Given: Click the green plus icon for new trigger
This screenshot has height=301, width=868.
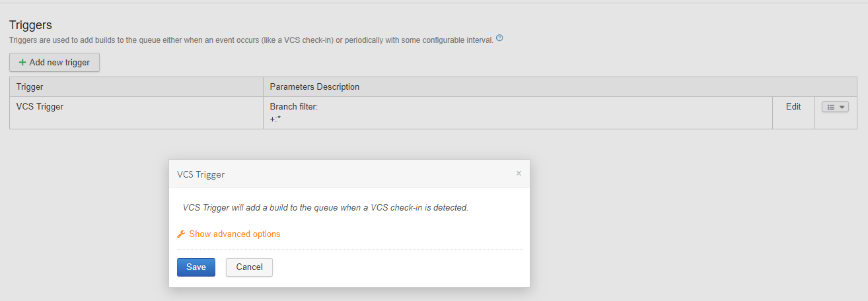Looking at the screenshot, I should coord(22,63).
